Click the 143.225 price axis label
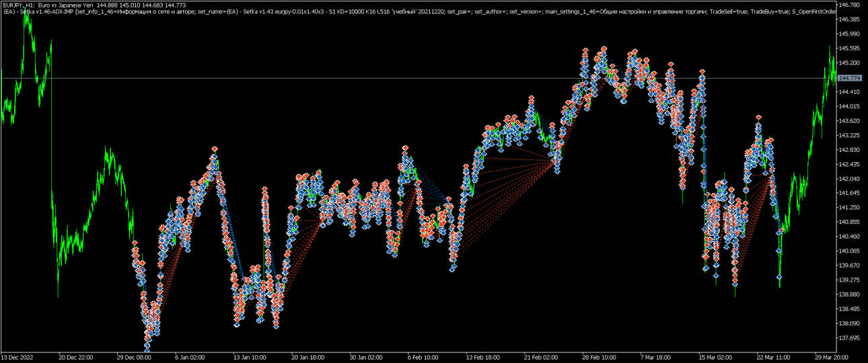Image resolution: width=868 pixels, height=363 pixels. click(851, 136)
